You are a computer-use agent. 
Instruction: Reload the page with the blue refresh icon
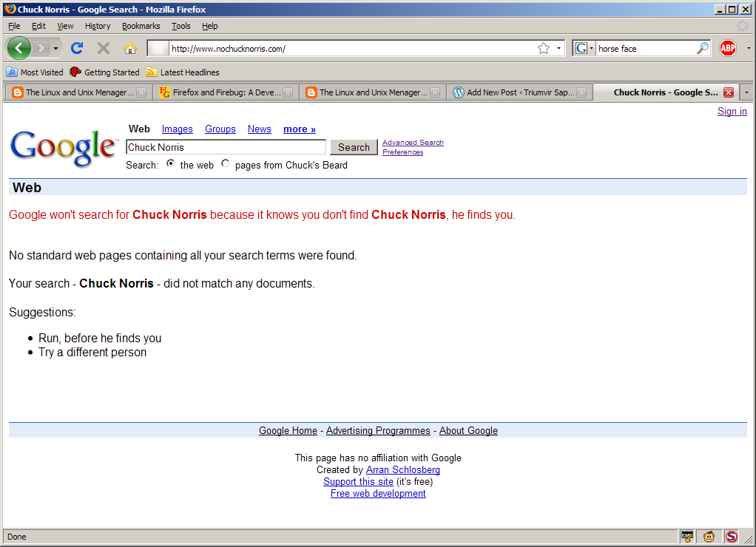[77, 48]
